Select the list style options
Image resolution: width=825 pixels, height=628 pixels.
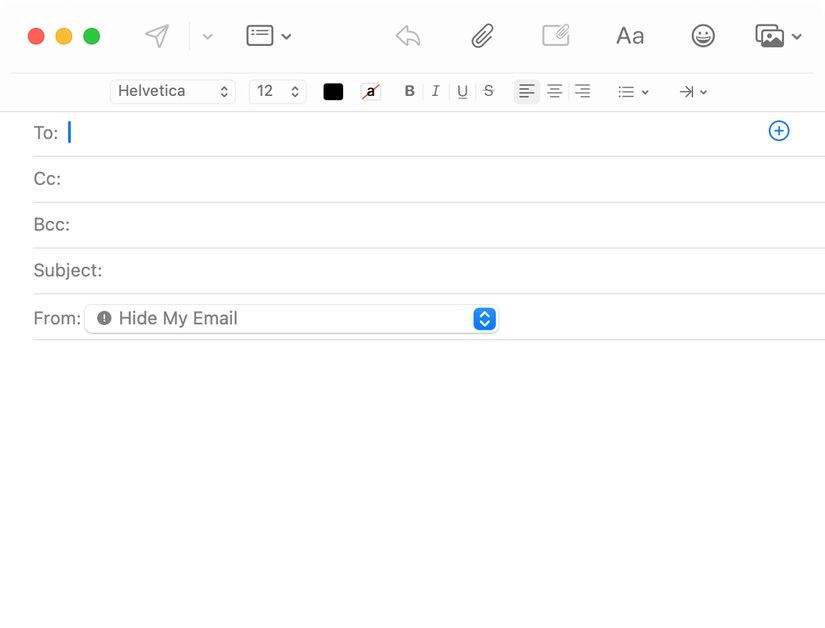tap(632, 91)
